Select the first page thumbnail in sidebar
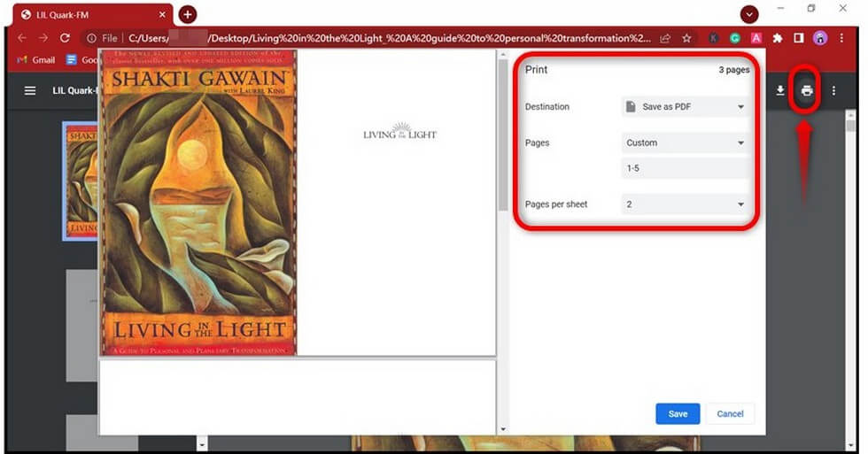Screen dimensions: 868x454 81,181
